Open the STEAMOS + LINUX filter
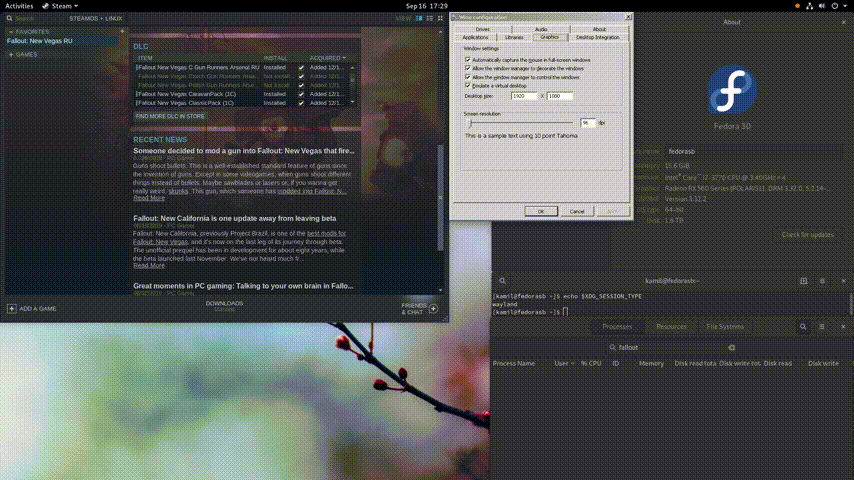 click(95, 19)
